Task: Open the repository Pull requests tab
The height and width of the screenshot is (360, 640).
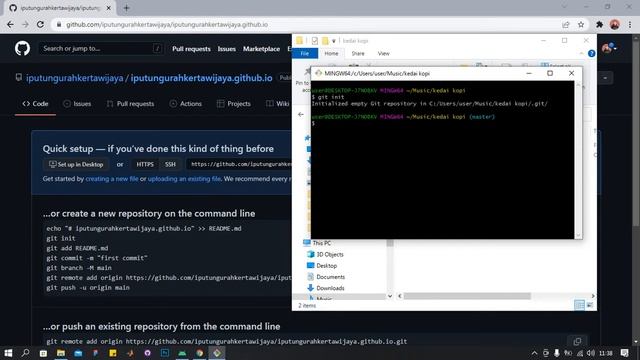Action: (x=131, y=104)
